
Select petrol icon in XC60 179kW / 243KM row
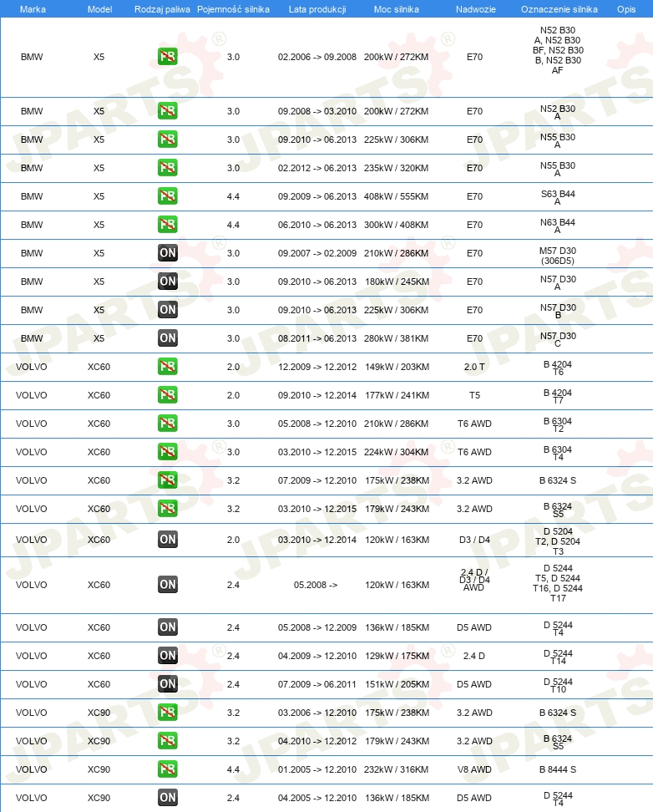167,509
